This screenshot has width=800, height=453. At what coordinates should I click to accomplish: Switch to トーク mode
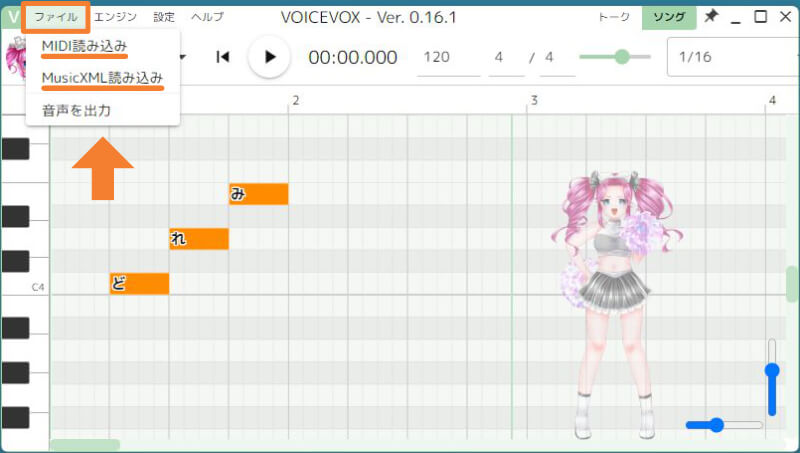point(614,17)
